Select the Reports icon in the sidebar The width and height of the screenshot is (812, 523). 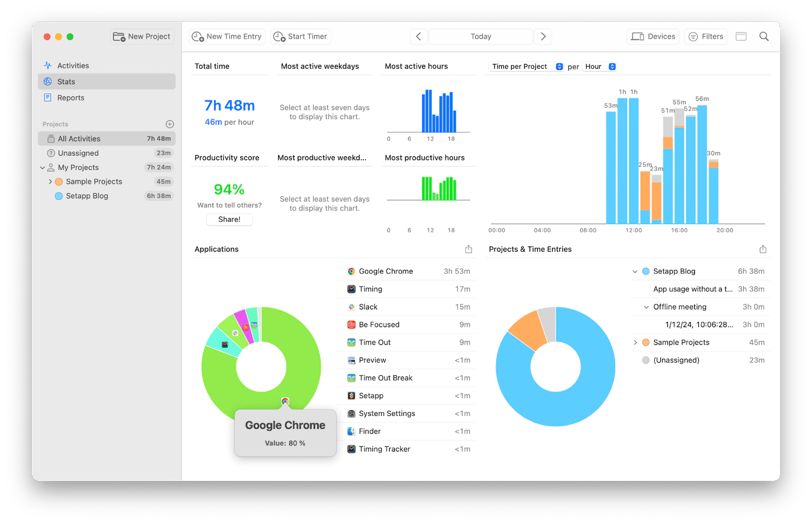(x=48, y=97)
